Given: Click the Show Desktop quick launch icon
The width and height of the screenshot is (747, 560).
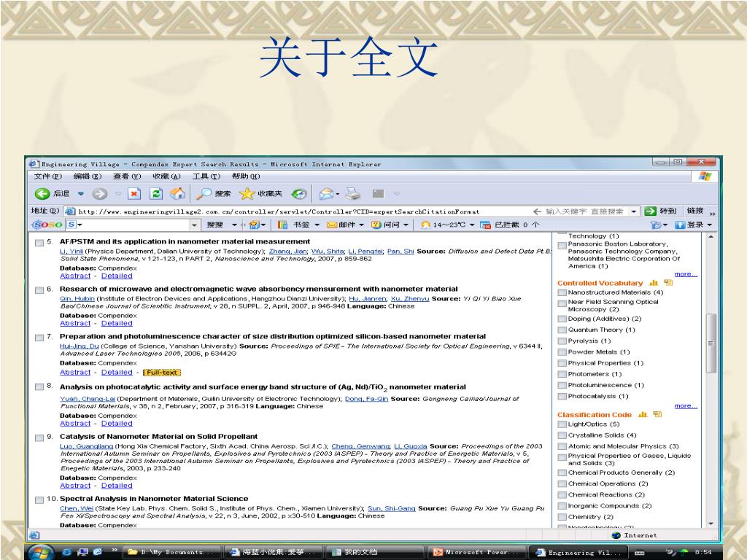Looking at the screenshot, I should click(82, 552).
